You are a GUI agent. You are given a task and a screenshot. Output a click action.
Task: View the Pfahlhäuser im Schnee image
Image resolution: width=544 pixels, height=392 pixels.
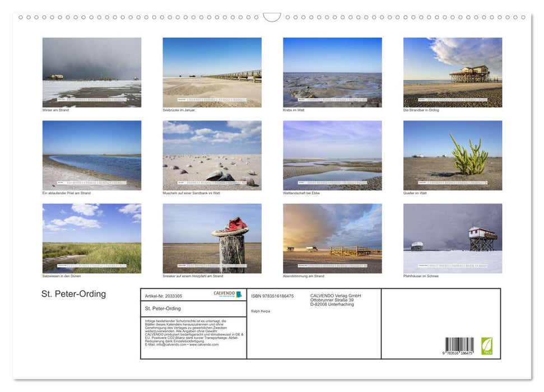pyautogui.click(x=453, y=238)
